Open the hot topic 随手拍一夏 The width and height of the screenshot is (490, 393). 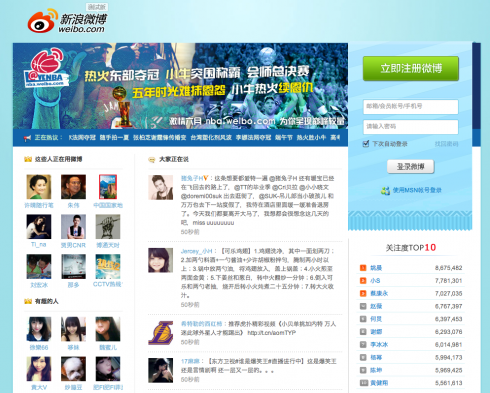click(x=114, y=137)
